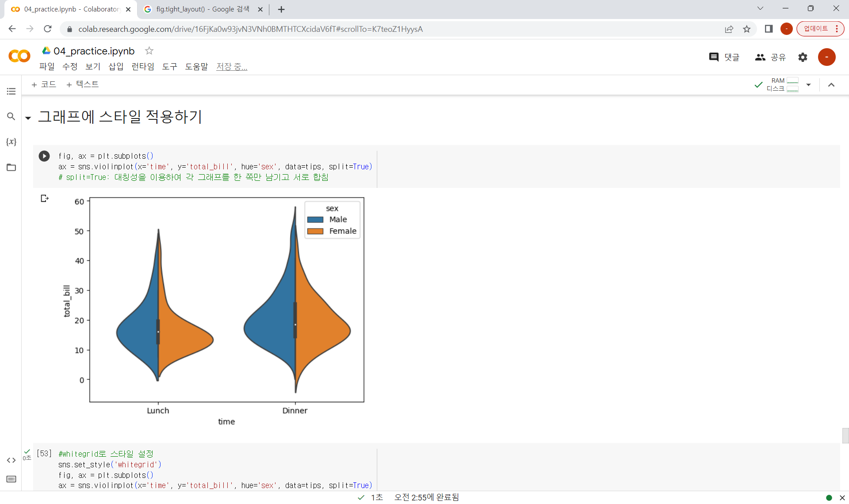Bookmark this page with the star icon
The image size is (849, 504).
point(747,29)
